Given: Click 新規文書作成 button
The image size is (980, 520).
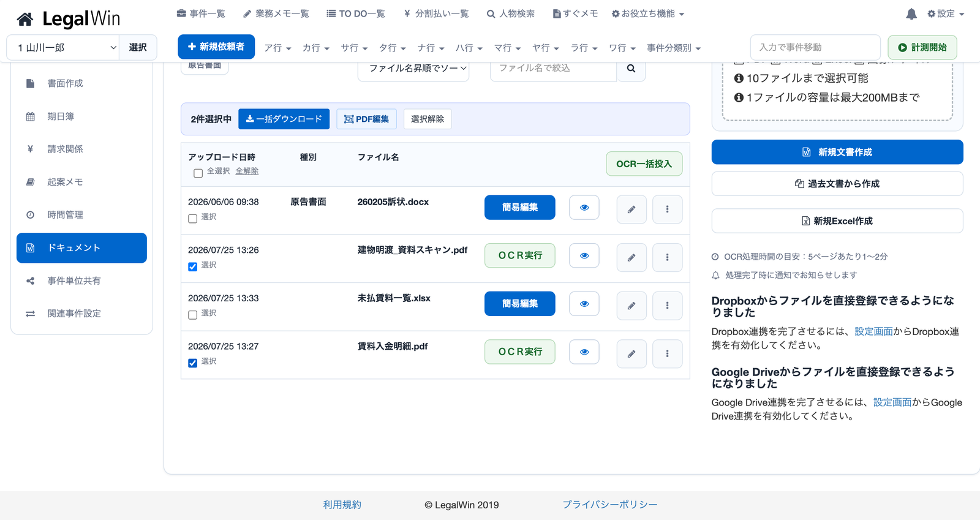Looking at the screenshot, I should [x=837, y=152].
